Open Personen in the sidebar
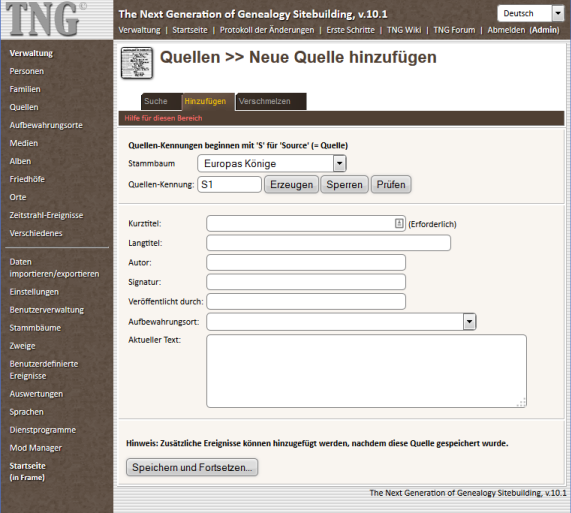The image size is (571, 513). click(27, 71)
